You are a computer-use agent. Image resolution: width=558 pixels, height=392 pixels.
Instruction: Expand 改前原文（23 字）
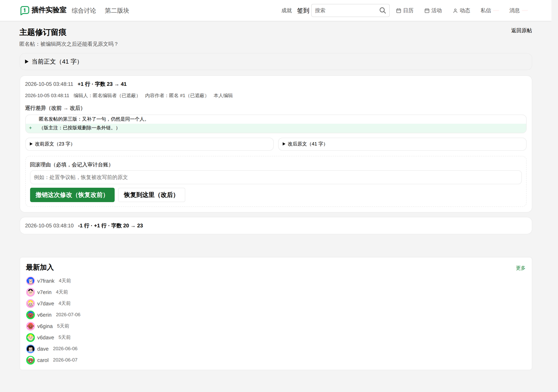pyautogui.click(x=150, y=144)
